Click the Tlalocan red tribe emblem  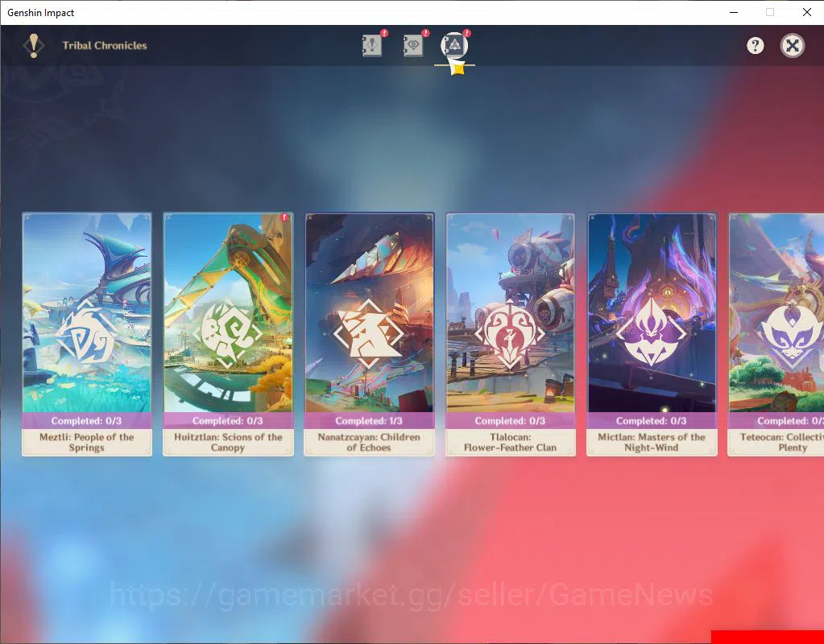510,333
